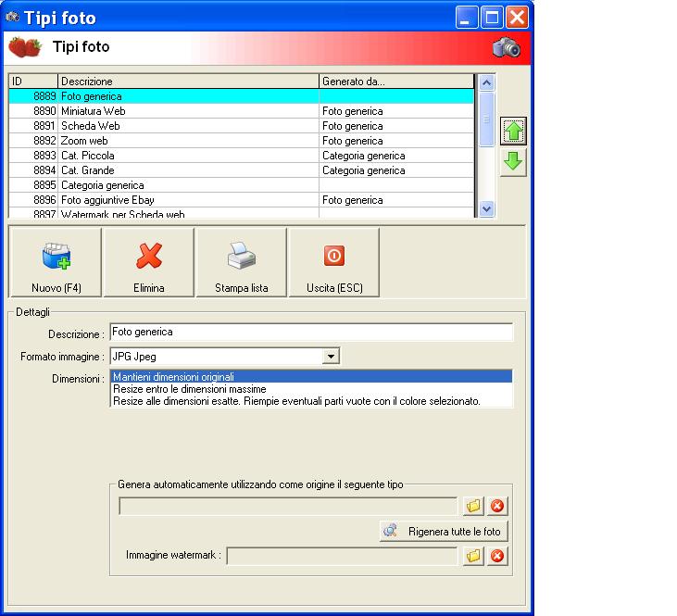Move selected row down with green arrow
677x616 pixels.
(x=513, y=162)
